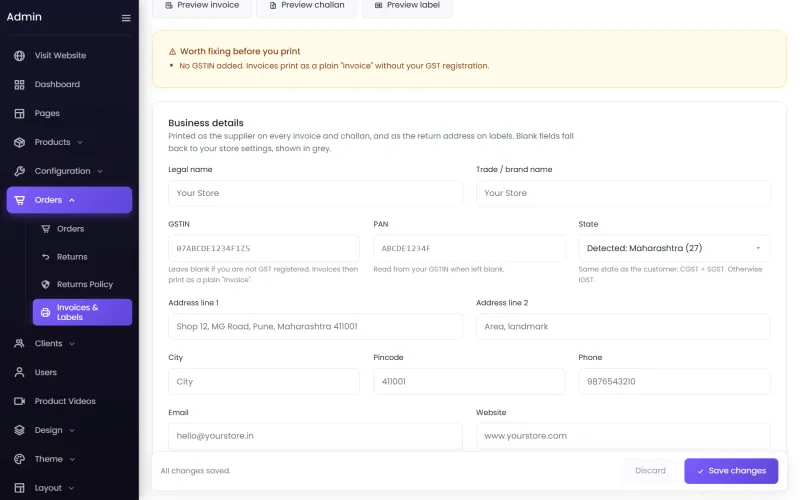Viewport: 800px width, 500px height.
Task: Open the Returns sub-item
Action: (82, 257)
